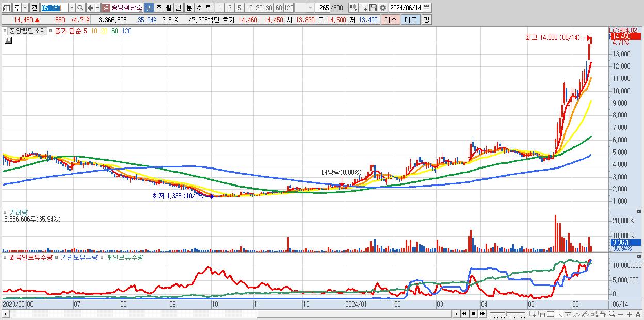Select the 초 second period toggle
The width and height of the screenshot is (644, 320).
199,8
